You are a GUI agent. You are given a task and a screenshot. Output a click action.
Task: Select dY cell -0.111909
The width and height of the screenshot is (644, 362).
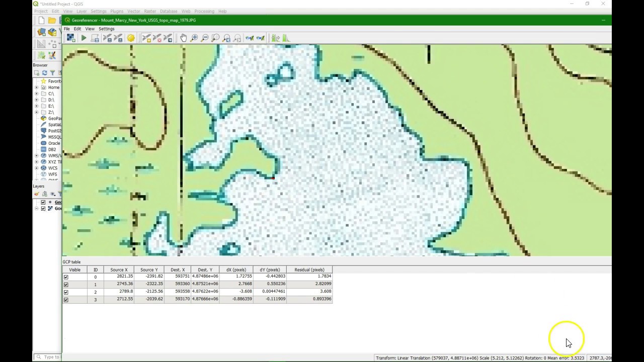click(270, 299)
